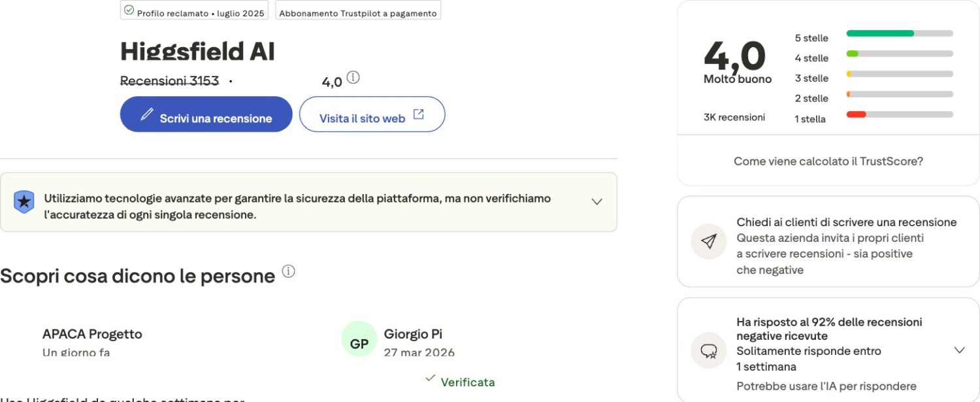Click the paper plane icon in the invite card
The image size is (980, 402).
[709, 241]
